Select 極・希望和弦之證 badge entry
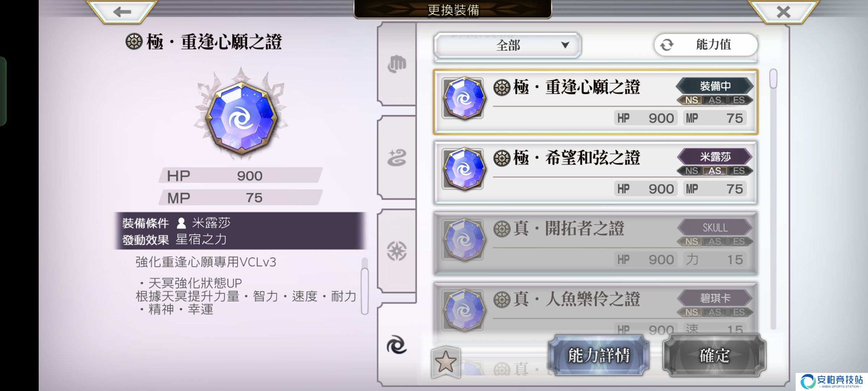The image size is (868, 391). coord(595,172)
